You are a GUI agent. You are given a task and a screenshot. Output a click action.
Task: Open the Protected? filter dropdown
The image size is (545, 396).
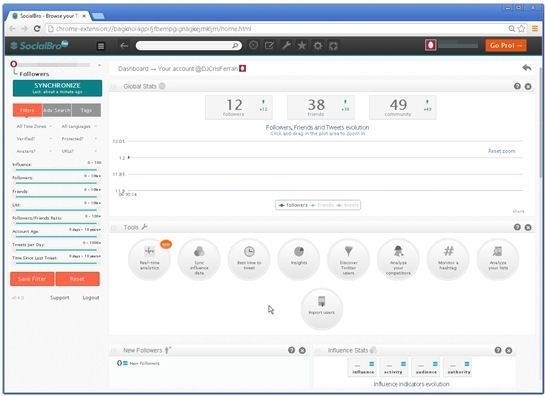click(x=79, y=139)
